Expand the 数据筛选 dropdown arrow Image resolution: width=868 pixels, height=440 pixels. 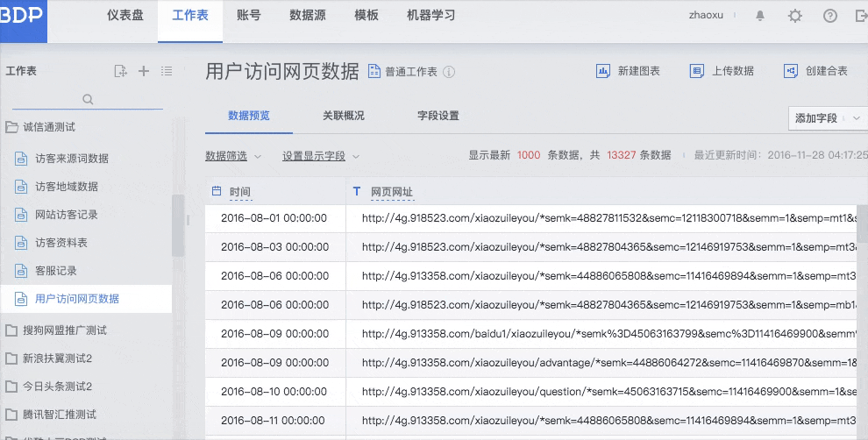258,157
